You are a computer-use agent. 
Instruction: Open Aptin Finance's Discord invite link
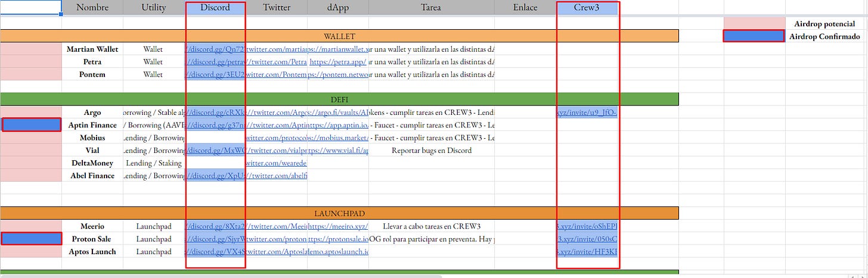pyautogui.click(x=215, y=125)
